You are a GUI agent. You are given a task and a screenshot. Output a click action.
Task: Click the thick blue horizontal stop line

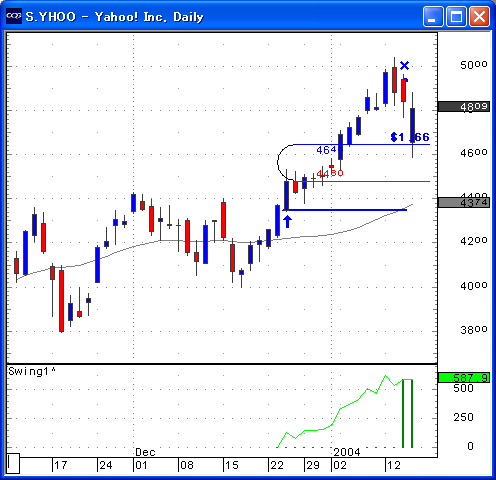tap(345, 210)
